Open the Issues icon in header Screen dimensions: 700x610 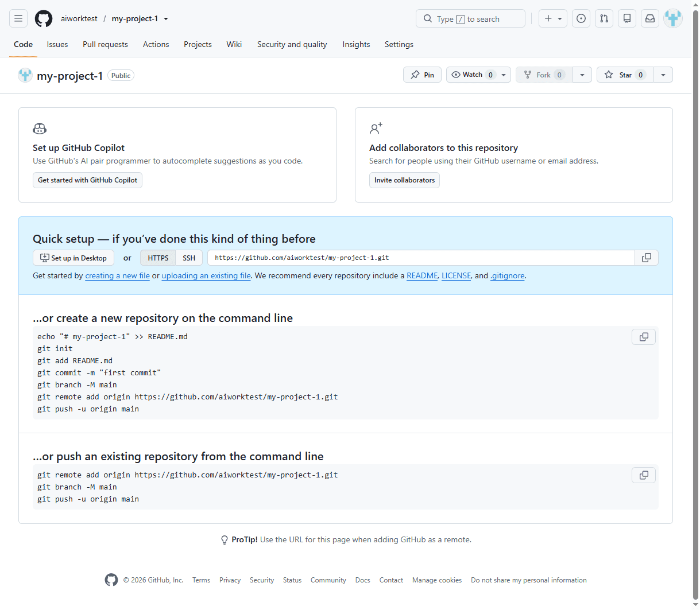[x=581, y=18]
